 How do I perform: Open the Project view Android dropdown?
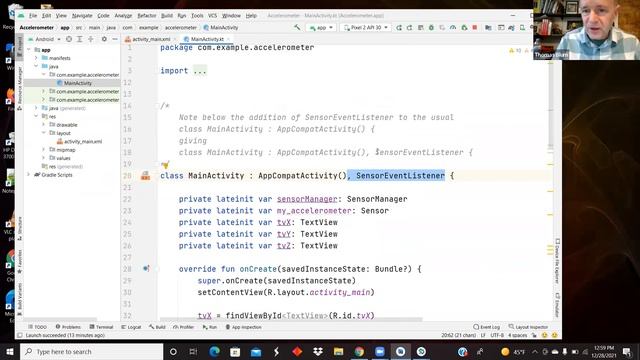pyautogui.click(x=44, y=39)
